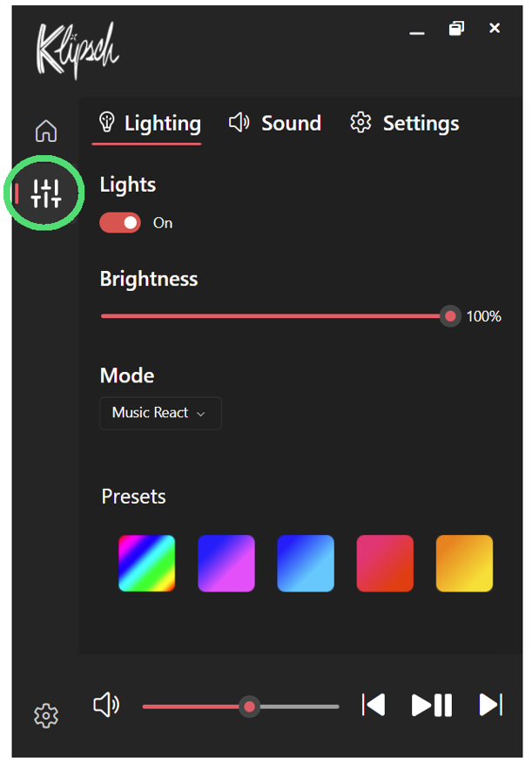Select the red lighting preset

point(385,563)
